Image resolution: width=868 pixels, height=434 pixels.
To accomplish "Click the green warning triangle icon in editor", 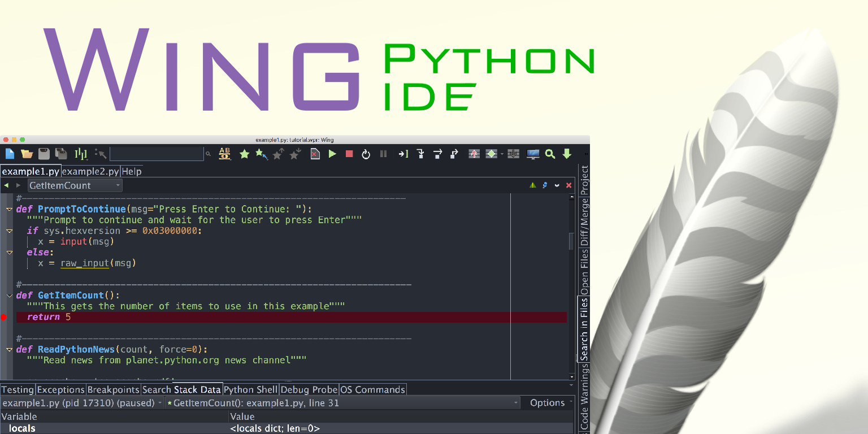I will click(x=532, y=185).
